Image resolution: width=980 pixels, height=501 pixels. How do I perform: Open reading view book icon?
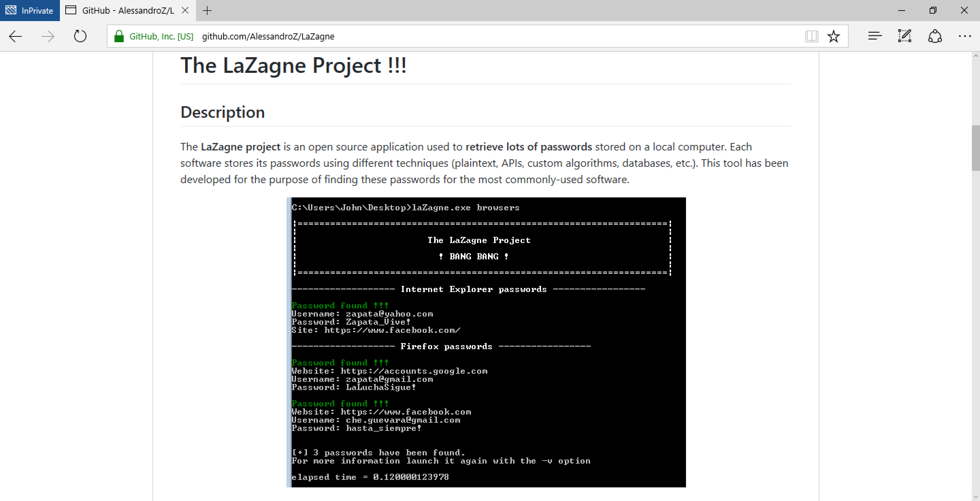[812, 36]
